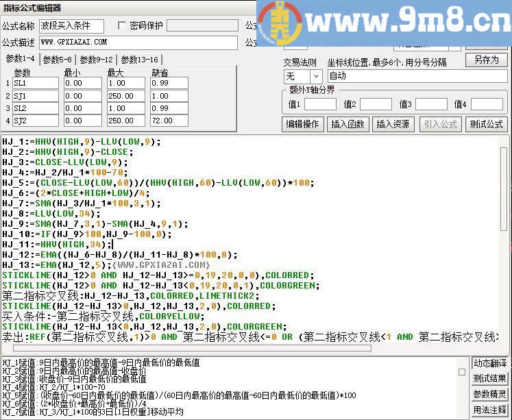Click the 引入公式 button
The image size is (512, 420).
[440, 124]
